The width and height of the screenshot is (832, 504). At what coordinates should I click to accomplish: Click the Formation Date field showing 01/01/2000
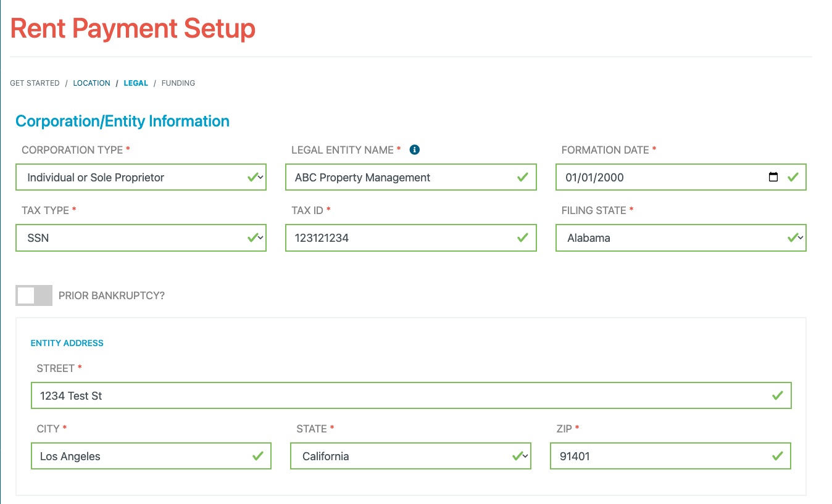(x=681, y=177)
